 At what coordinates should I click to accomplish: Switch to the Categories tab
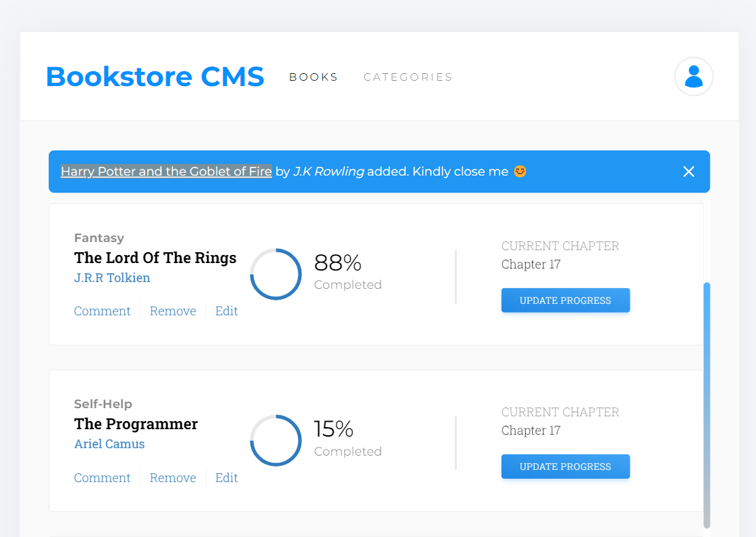pyautogui.click(x=407, y=77)
